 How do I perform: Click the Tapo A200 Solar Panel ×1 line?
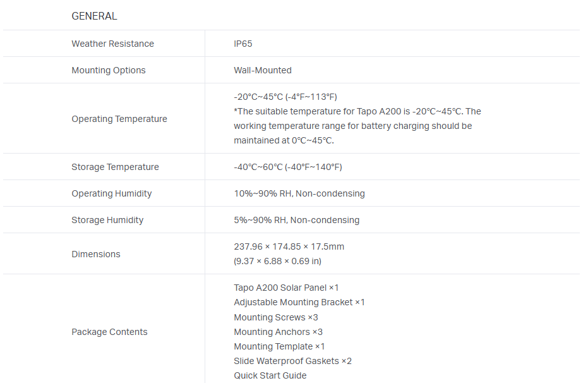pos(287,288)
